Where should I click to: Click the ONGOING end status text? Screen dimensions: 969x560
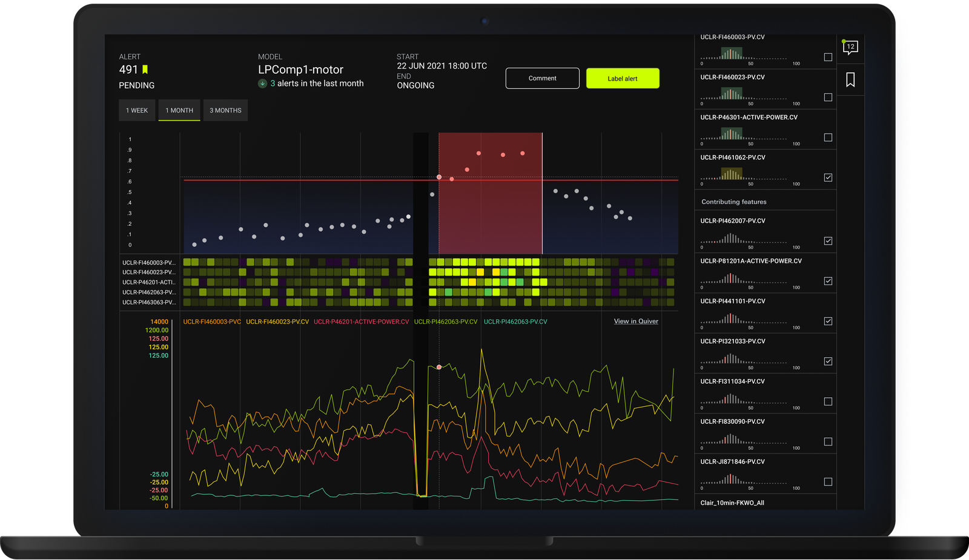pyautogui.click(x=415, y=85)
